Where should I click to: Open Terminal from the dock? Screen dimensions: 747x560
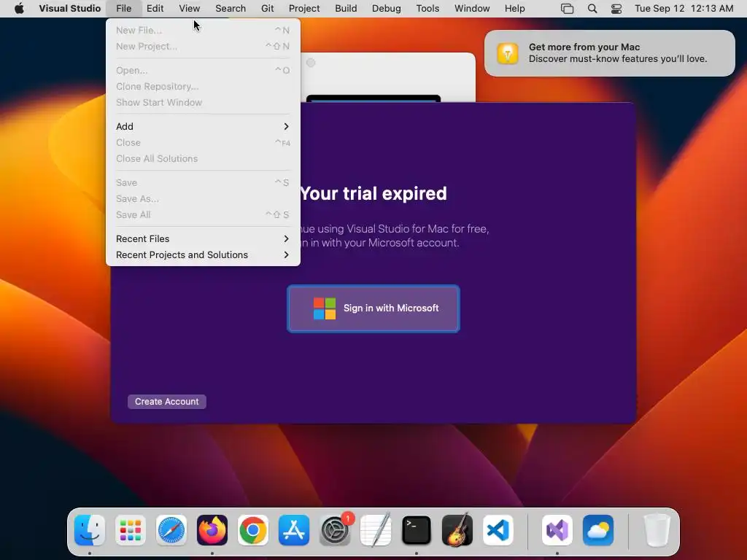pos(417,530)
